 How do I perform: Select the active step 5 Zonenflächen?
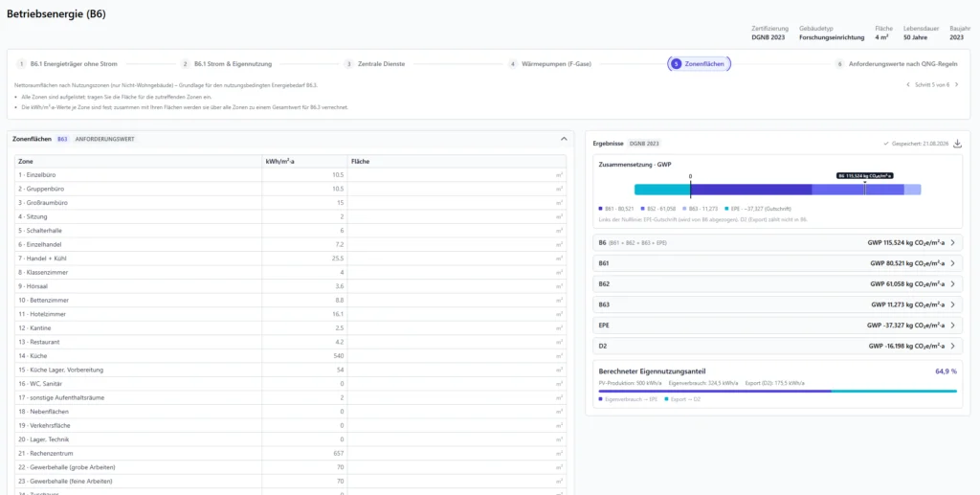700,64
